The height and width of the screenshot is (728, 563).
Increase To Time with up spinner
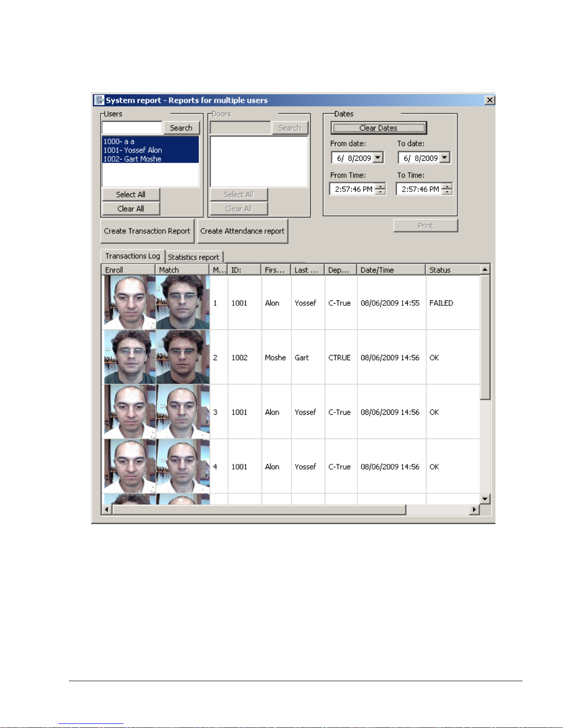pyautogui.click(x=447, y=186)
